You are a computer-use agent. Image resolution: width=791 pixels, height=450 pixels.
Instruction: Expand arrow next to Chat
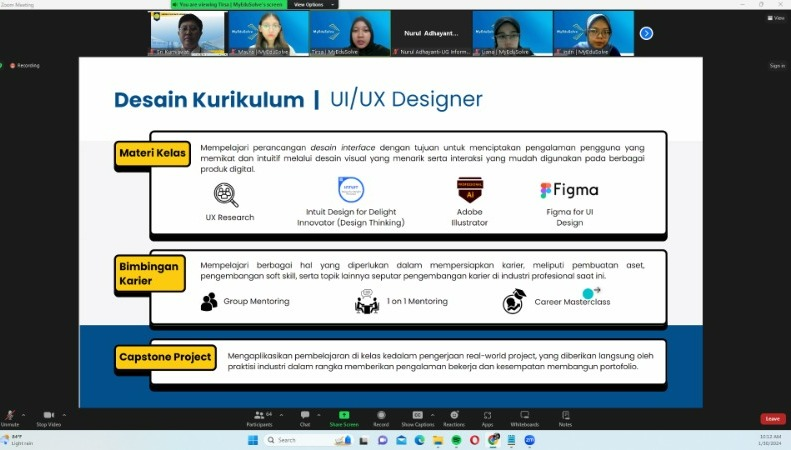(318, 415)
